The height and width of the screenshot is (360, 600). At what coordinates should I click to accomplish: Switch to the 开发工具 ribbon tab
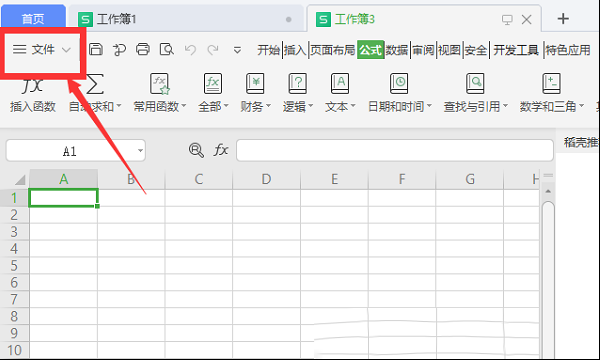(515, 50)
